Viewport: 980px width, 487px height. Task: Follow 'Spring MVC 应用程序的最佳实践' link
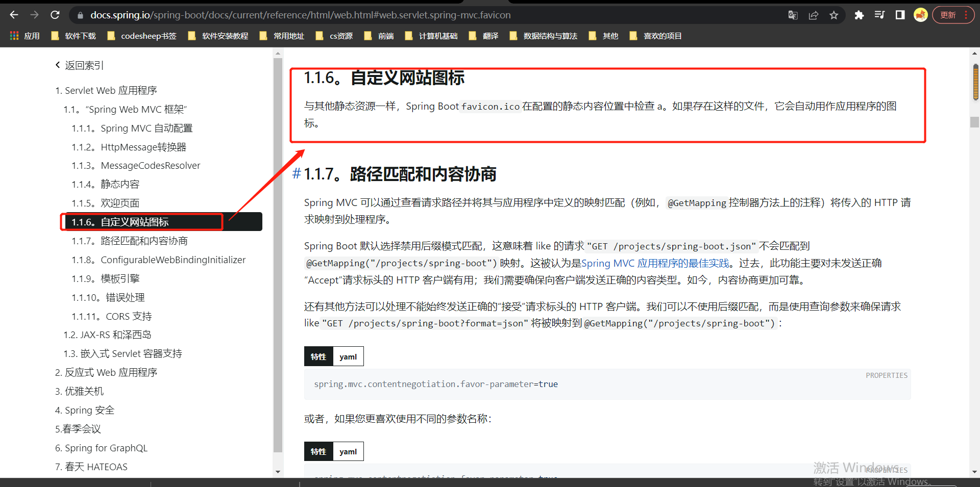pyautogui.click(x=655, y=263)
